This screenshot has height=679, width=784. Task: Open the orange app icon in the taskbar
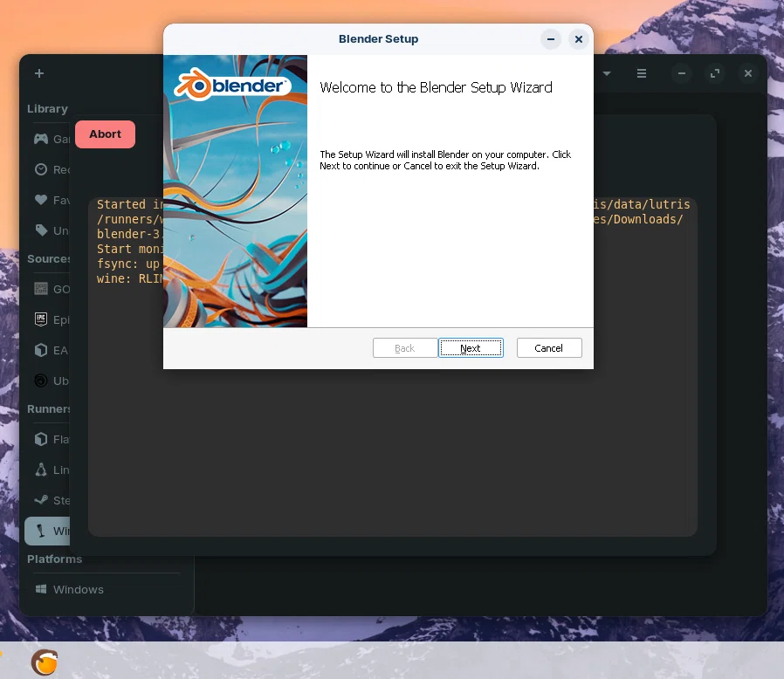[x=45, y=662]
